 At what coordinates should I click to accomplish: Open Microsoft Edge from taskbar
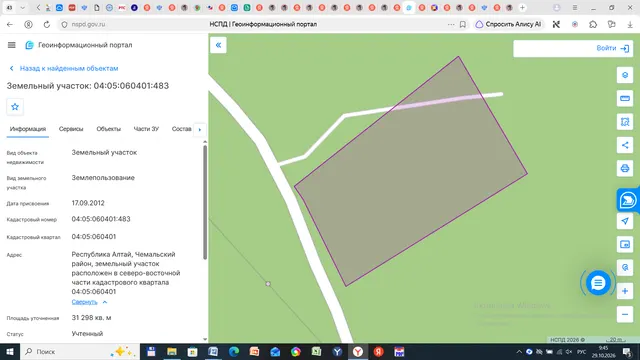tap(234, 351)
